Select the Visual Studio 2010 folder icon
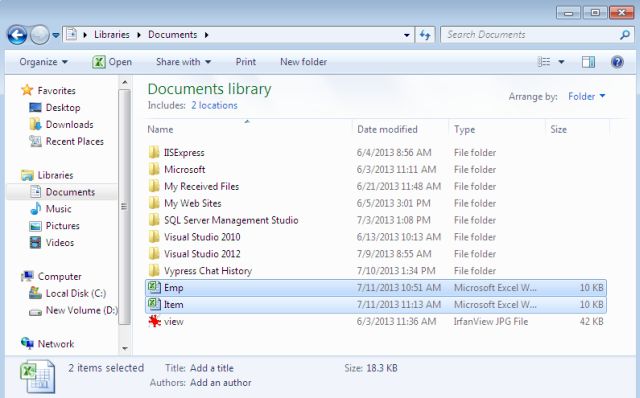640x398 pixels. tap(154, 237)
